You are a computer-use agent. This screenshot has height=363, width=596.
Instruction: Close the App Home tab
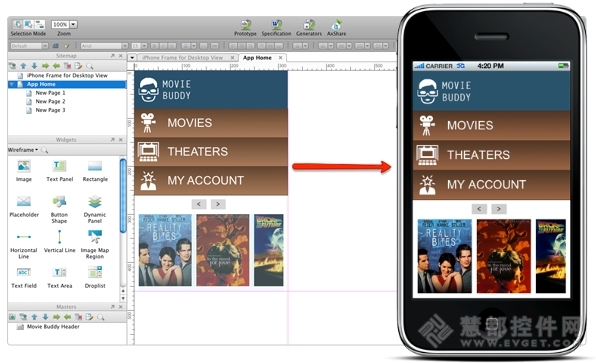pos(281,58)
